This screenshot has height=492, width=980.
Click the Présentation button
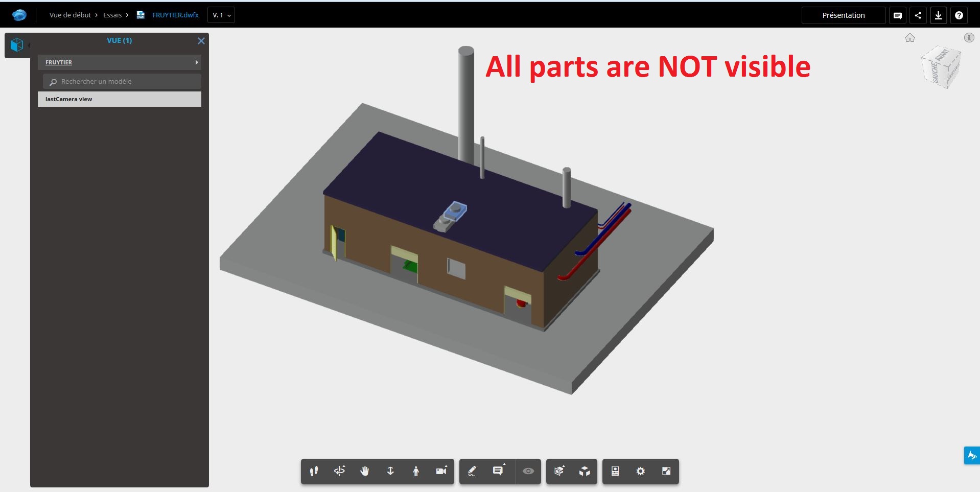click(x=843, y=15)
